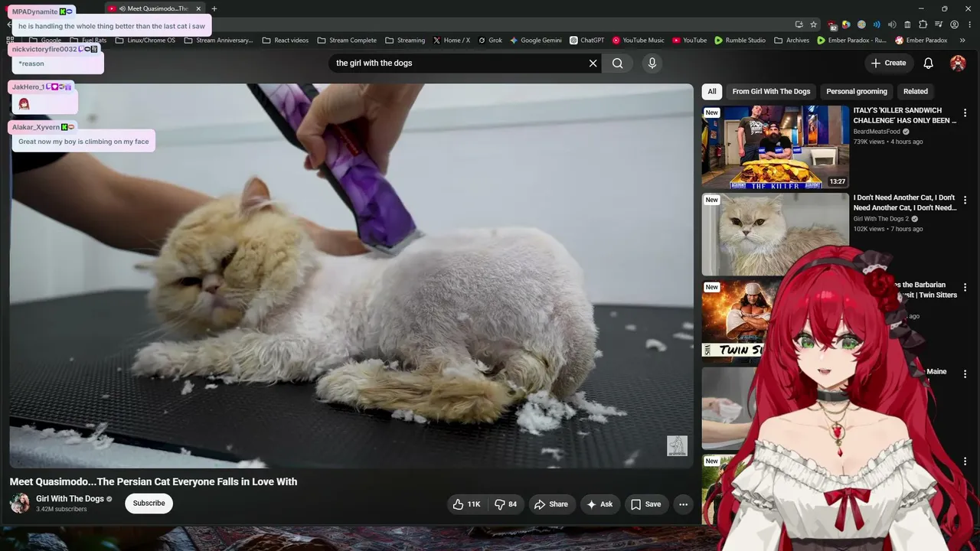
Task: Dislike the Quasimodo video (84)
Action: [505, 504]
